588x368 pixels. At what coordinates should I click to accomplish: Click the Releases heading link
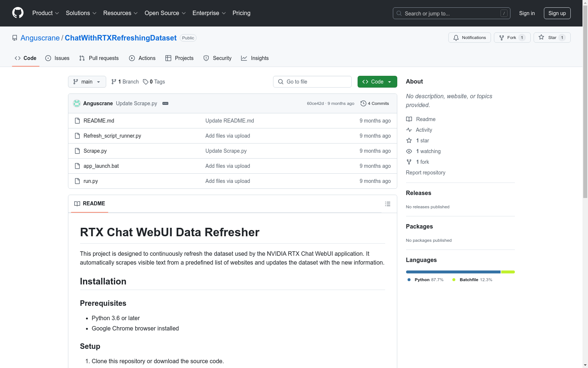click(419, 193)
